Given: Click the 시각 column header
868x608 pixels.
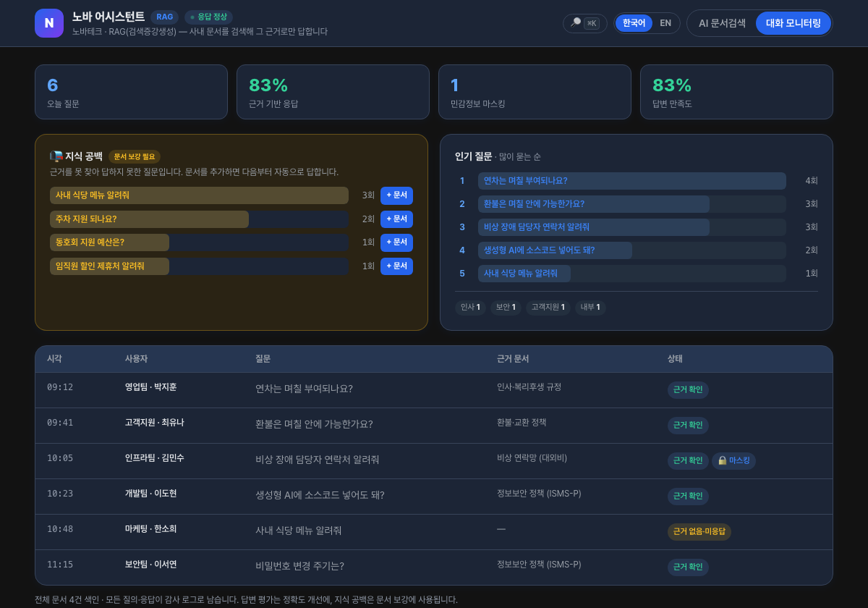Looking at the screenshot, I should click(x=54, y=359).
